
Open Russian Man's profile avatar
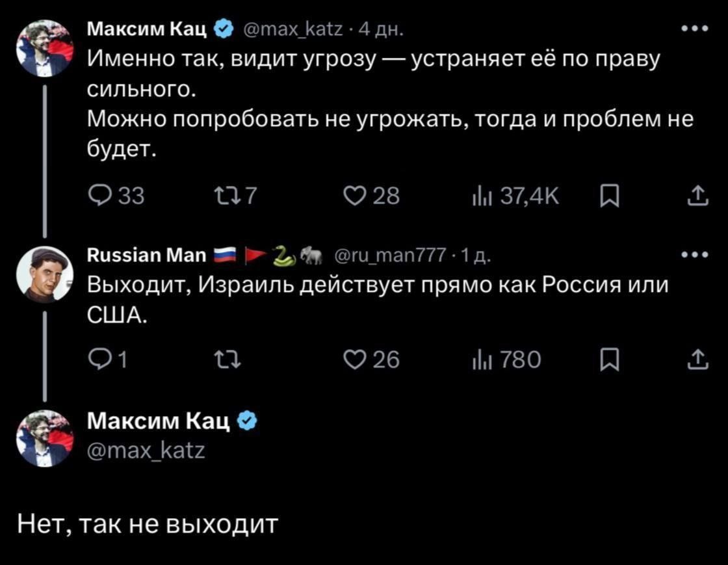pyautogui.click(x=45, y=274)
